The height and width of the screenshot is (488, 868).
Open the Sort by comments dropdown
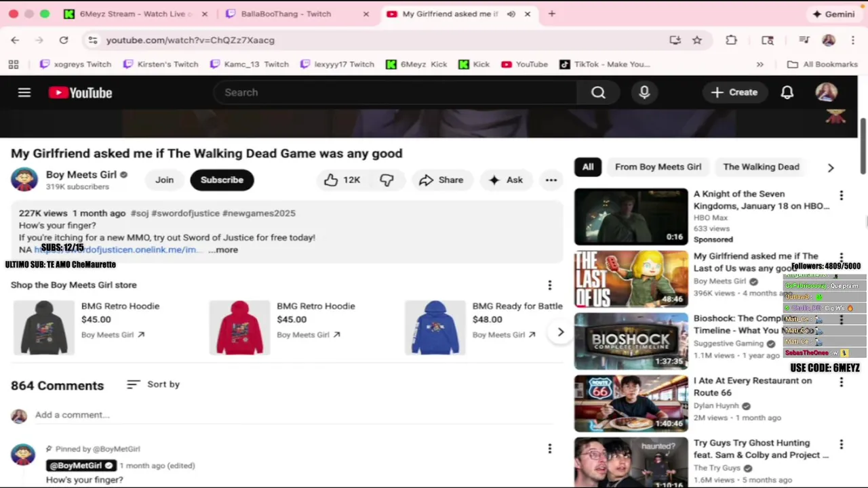153,384
